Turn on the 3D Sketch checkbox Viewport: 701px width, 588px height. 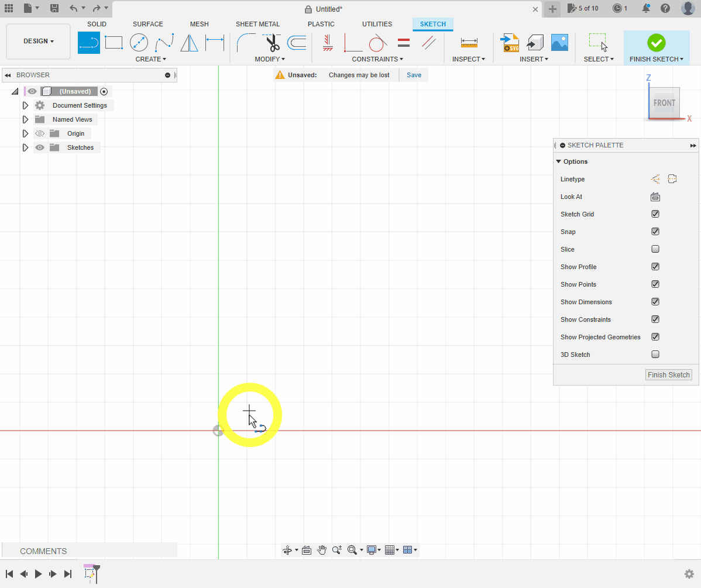[655, 355]
